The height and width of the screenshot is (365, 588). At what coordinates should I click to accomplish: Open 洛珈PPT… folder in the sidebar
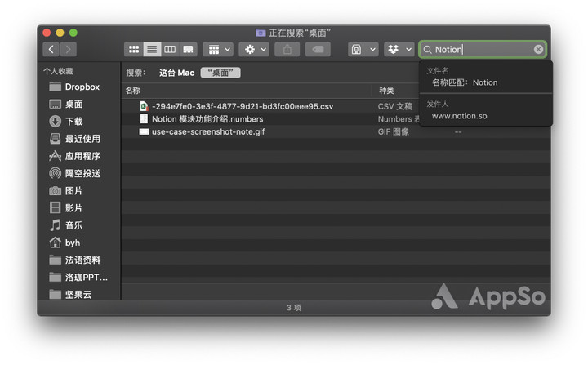[78, 277]
